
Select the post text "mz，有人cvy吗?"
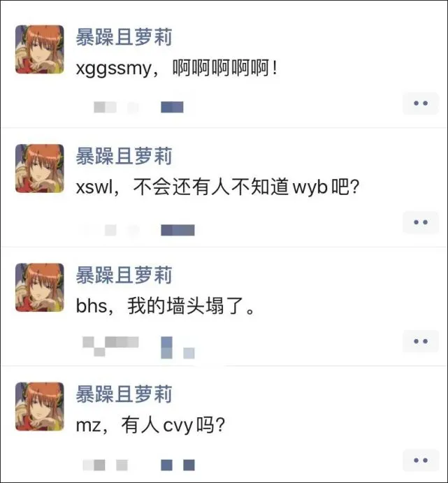(x=150, y=425)
